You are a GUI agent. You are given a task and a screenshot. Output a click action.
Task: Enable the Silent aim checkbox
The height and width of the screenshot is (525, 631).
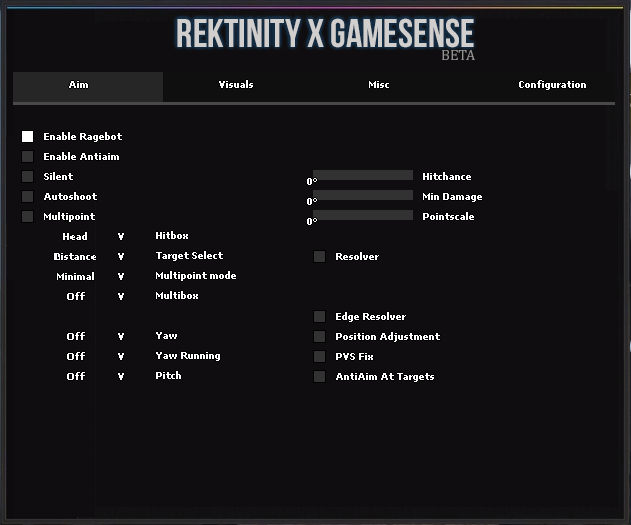tap(28, 177)
